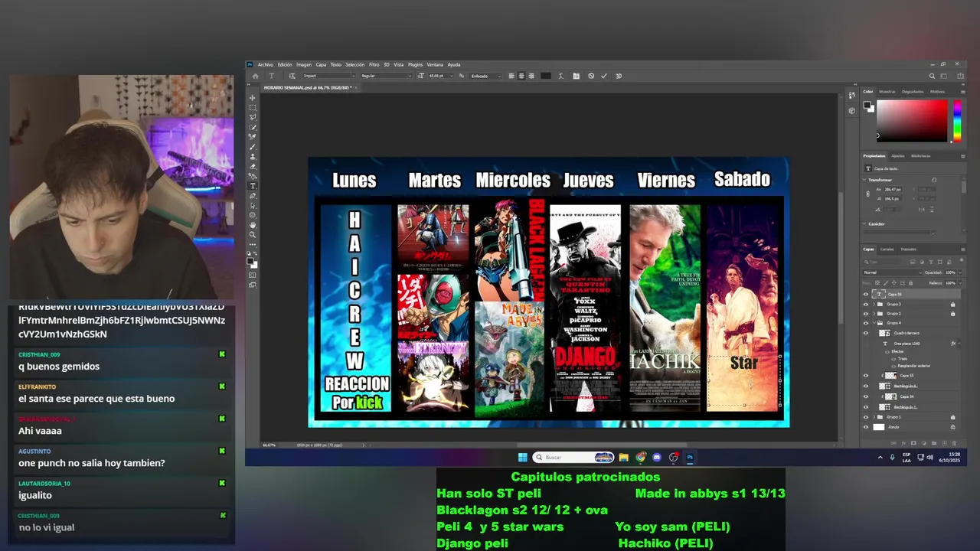Center text alignment in options bar

click(521, 76)
